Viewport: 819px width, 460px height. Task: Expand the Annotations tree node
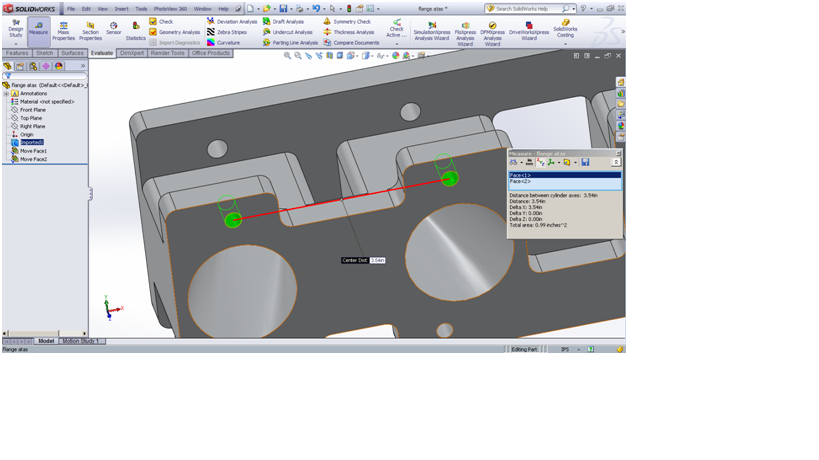point(6,94)
